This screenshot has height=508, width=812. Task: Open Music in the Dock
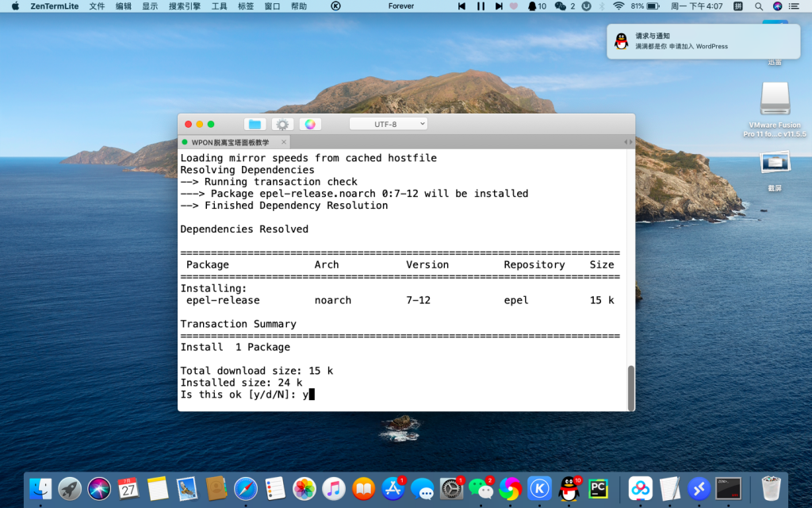(334, 488)
